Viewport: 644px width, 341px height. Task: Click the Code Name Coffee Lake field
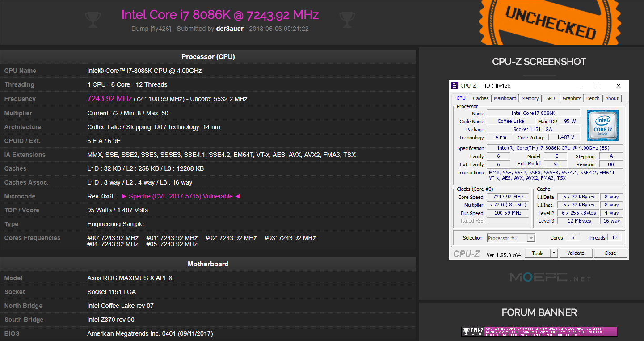click(x=511, y=121)
